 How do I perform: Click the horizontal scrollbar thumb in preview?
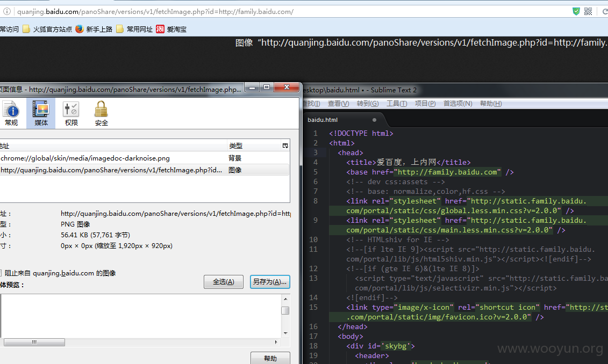(34, 343)
